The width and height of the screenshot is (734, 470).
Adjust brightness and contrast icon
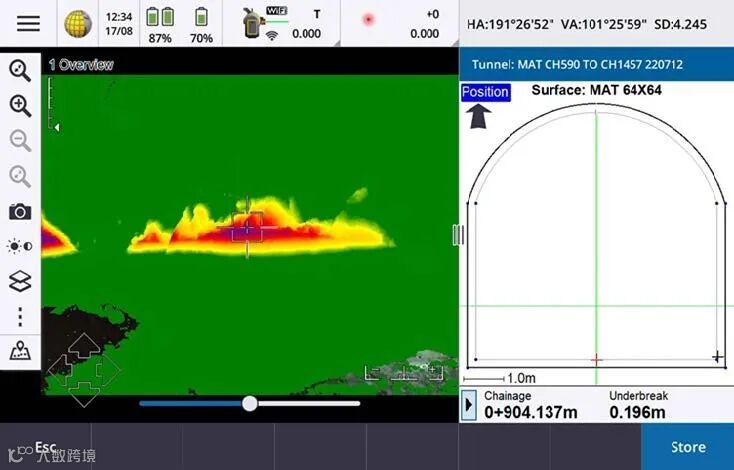tap(20, 246)
